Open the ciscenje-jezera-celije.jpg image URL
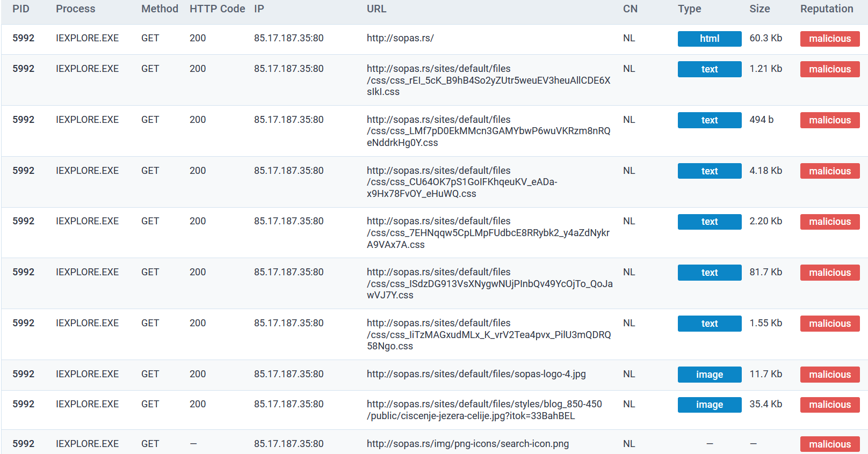Screen dimensions: 868x454 (484, 410)
